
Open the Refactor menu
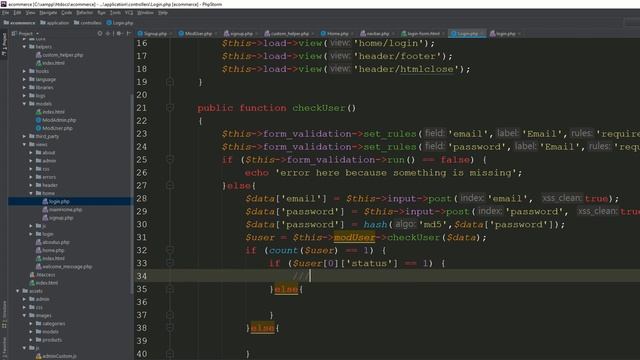[84, 13]
